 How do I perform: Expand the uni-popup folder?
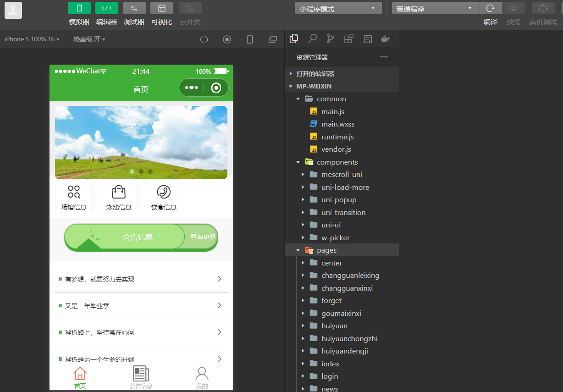click(x=342, y=199)
